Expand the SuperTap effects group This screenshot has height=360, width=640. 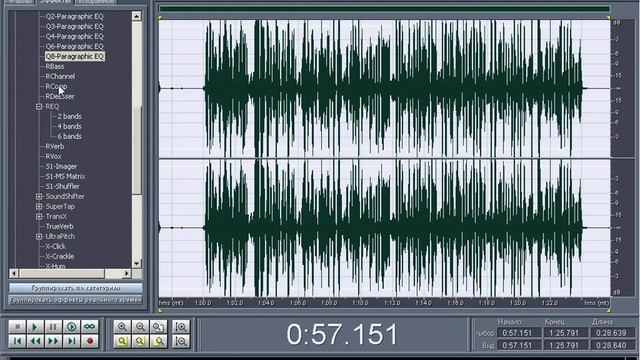pos(39,207)
